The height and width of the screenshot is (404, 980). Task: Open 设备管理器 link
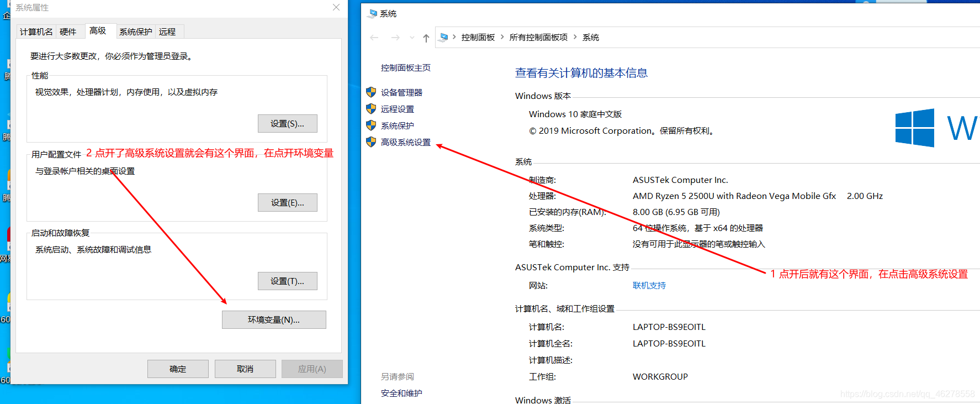click(x=401, y=93)
